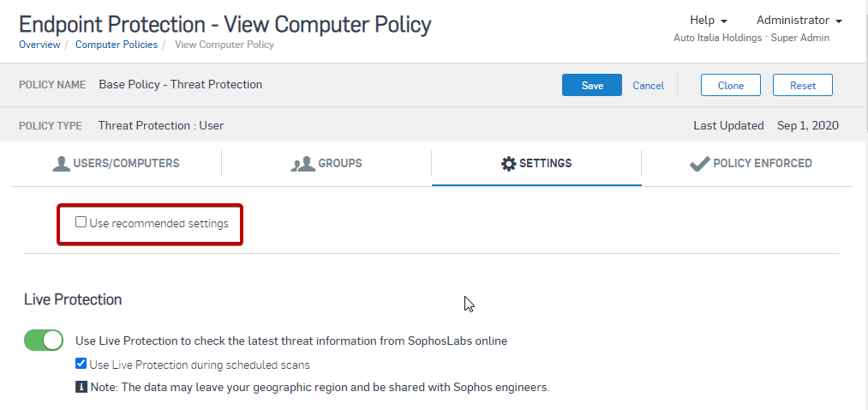Image resolution: width=868 pixels, height=410 pixels.
Task: Expand the Administrator account menu
Action: tap(799, 21)
